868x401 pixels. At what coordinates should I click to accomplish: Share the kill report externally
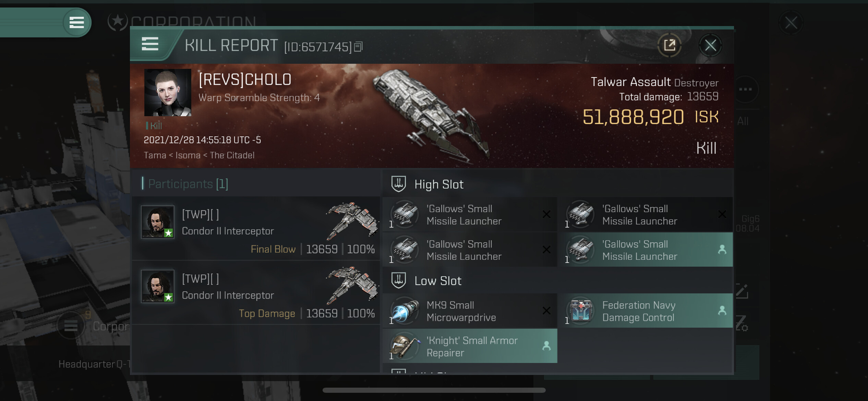point(669,45)
